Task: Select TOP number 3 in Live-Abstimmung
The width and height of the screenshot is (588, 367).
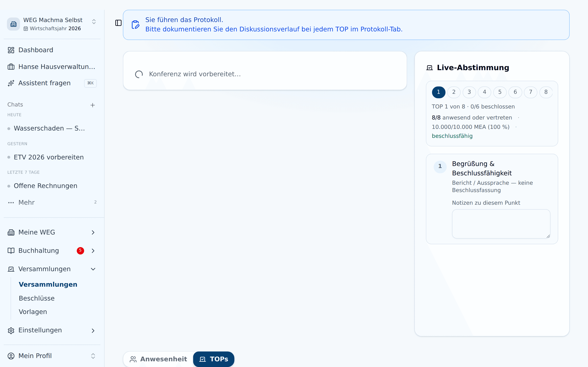Action: click(x=469, y=92)
